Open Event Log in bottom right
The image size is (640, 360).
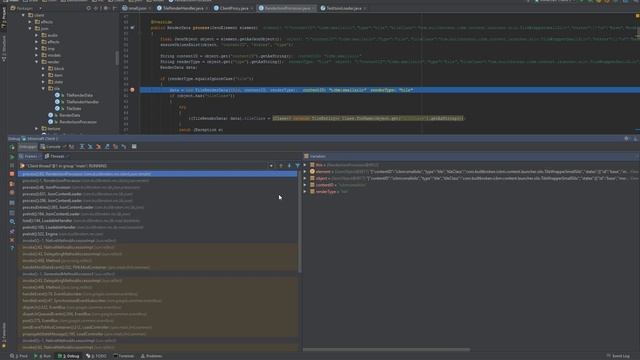coord(618,356)
